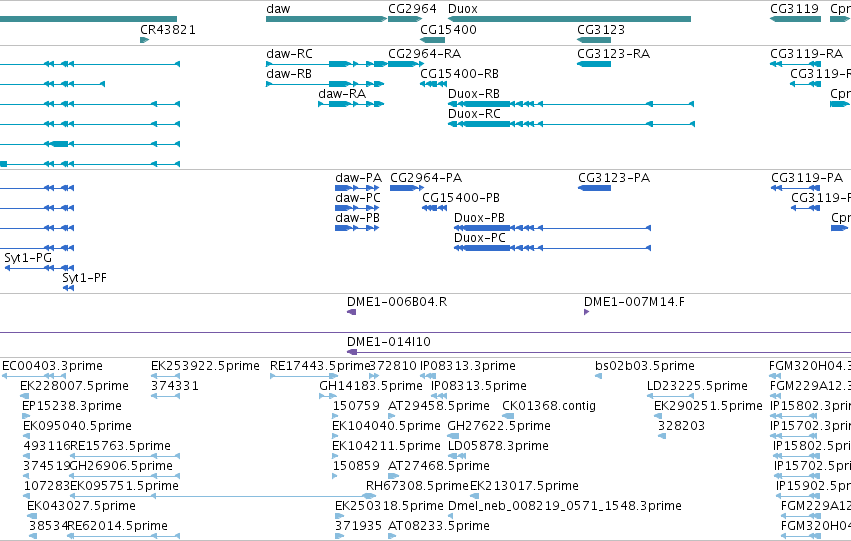Click the RE17443.5prime EST feature
851x541 pixels.
click(x=303, y=375)
